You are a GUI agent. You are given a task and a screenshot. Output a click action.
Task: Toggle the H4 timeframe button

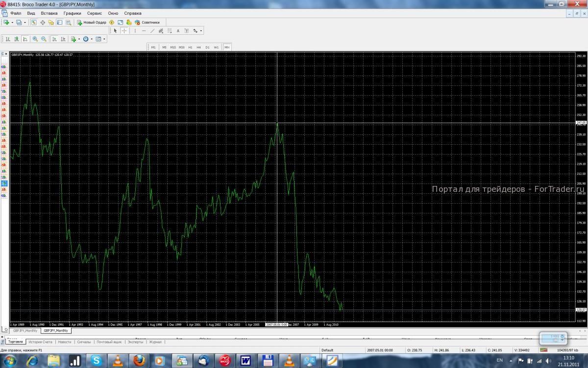[198, 47]
